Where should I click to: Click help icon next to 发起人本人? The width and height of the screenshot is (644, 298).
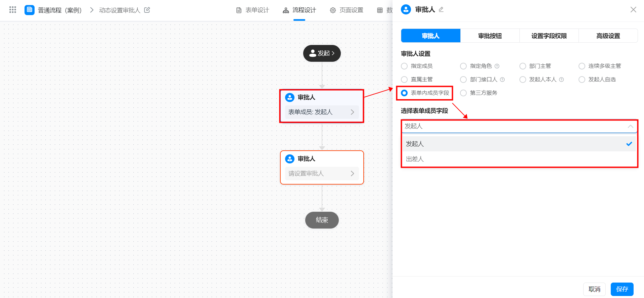(561, 80)
